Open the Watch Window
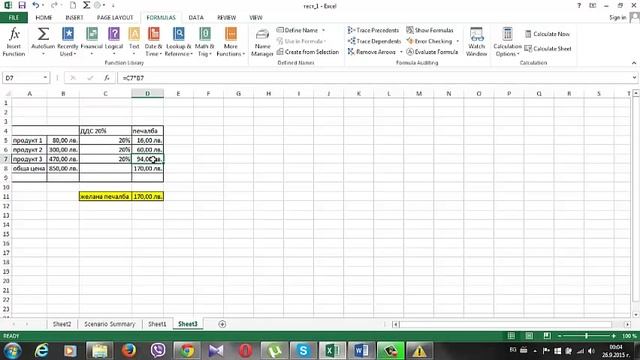This screenshot has width=640, height=360. pos(476,42)
